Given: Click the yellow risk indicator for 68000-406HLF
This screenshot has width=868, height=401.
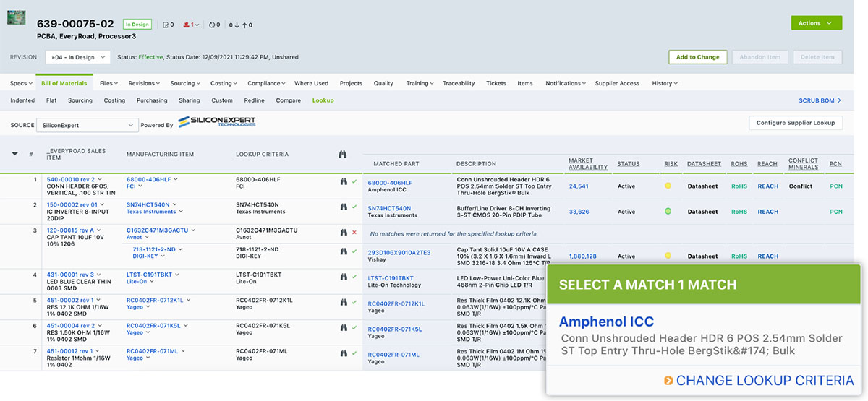Looking at the screenshot, I should pos(668,186).
